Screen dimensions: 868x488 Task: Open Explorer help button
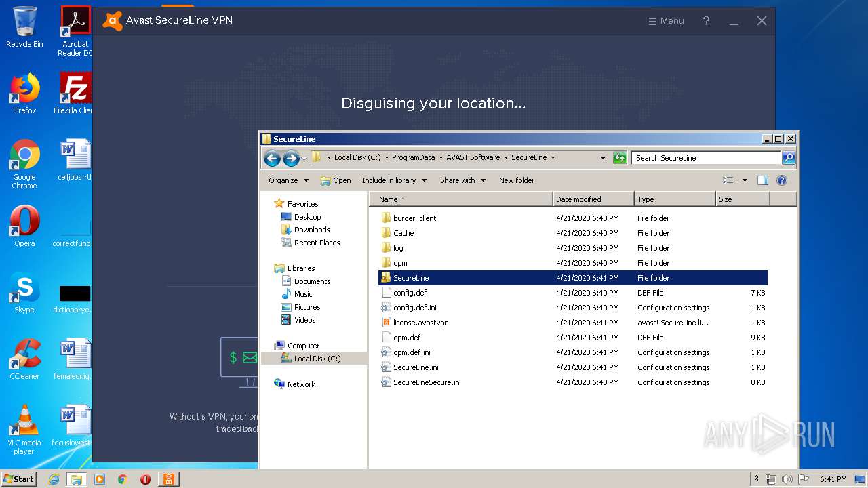tap(782, 180)
